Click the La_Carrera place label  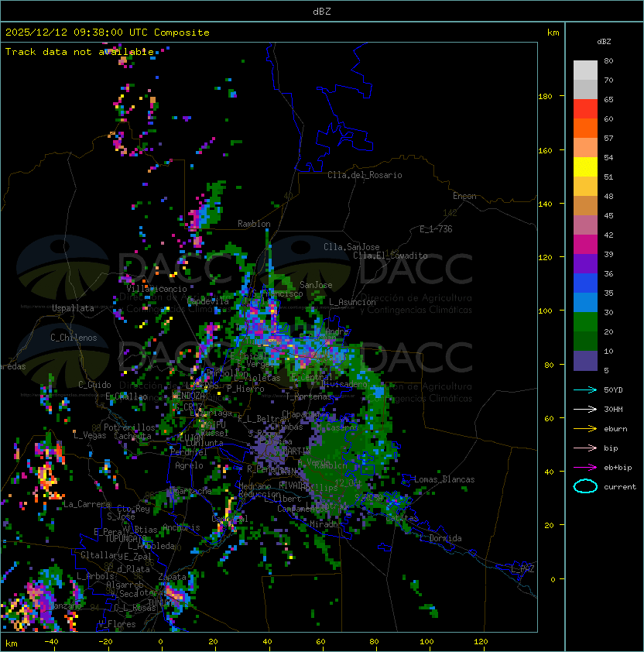click(x=87, y=504)
